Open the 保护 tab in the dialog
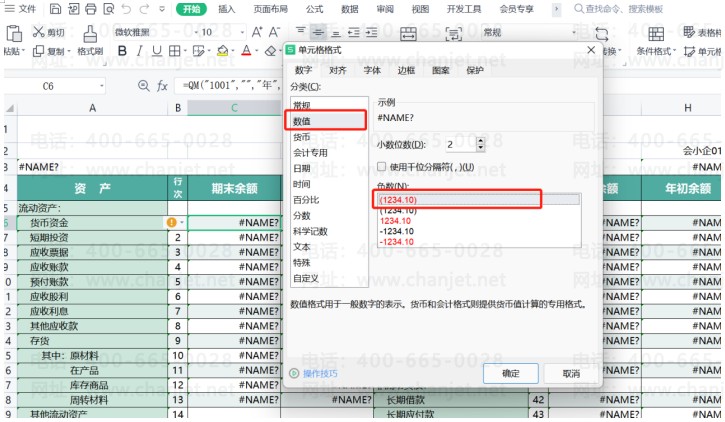This screenshot has width=725, height=422. coord(475,70)
